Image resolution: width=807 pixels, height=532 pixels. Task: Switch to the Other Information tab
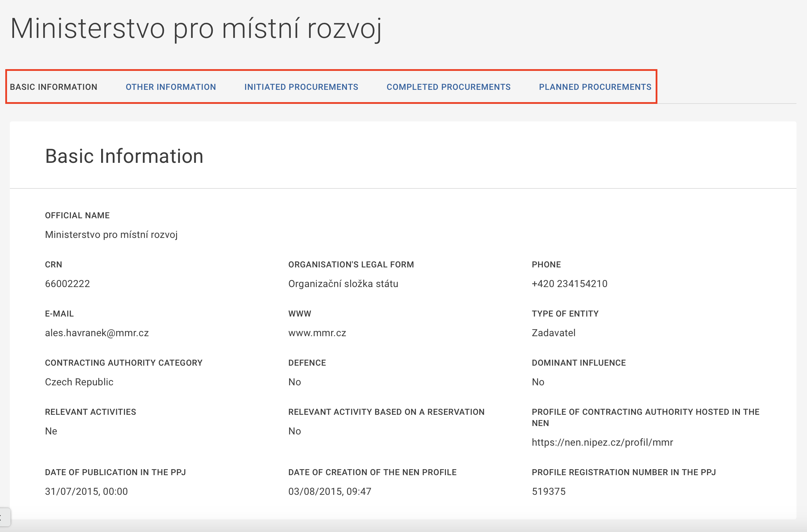171,87
